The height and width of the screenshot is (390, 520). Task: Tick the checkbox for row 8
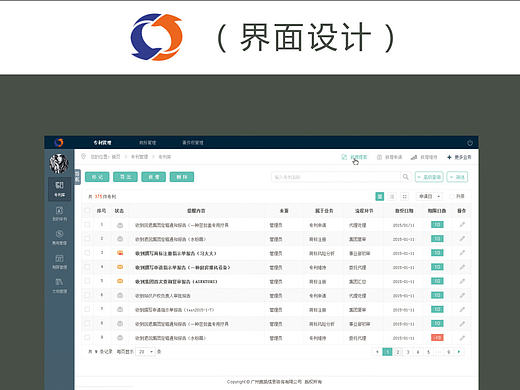[x=87, y=323]
